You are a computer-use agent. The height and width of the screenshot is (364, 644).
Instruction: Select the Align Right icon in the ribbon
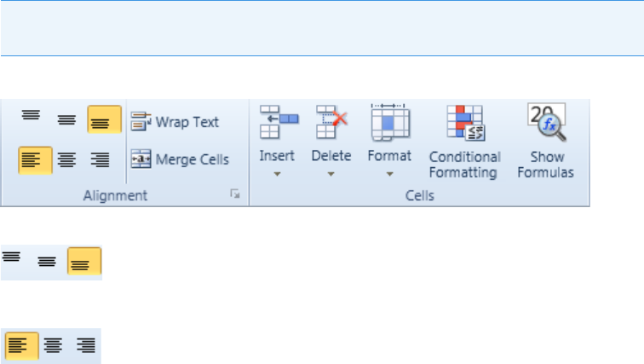101,159
